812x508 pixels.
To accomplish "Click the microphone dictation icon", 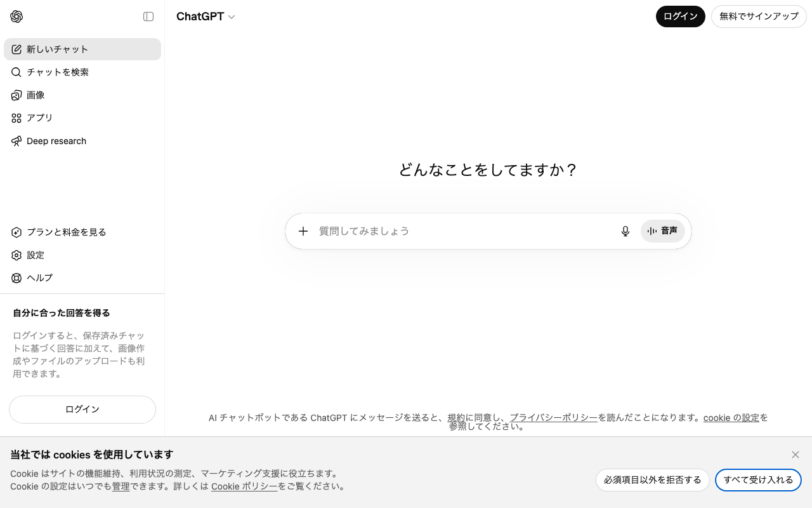I will tap(625, 231).
